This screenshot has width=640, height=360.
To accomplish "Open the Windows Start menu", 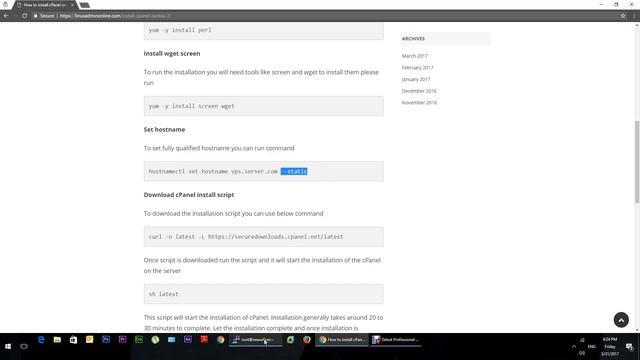I will pos(8,346).
